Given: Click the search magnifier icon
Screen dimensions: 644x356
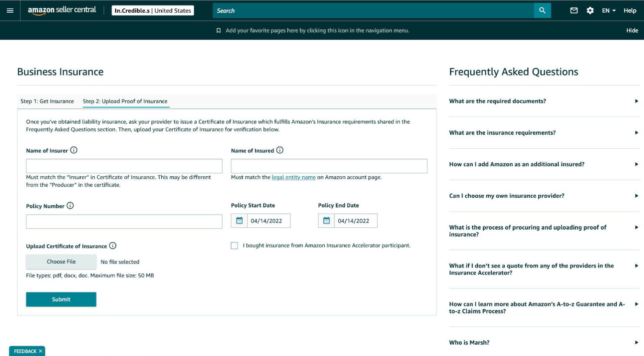Looking at the screenshot, I should tap(542, 10).
